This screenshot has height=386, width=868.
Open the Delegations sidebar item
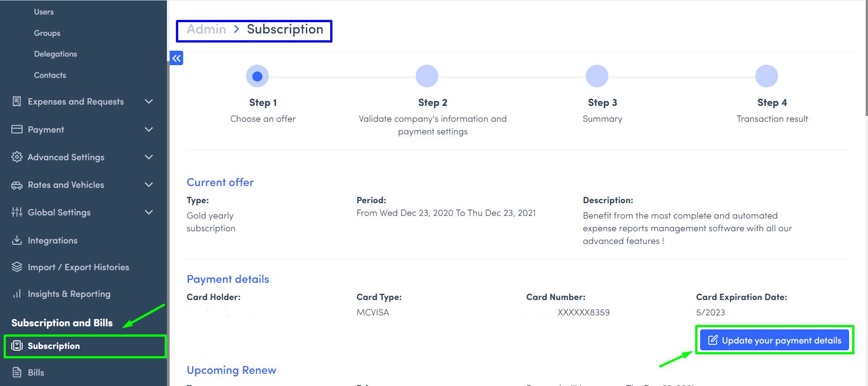click(55, 54)
